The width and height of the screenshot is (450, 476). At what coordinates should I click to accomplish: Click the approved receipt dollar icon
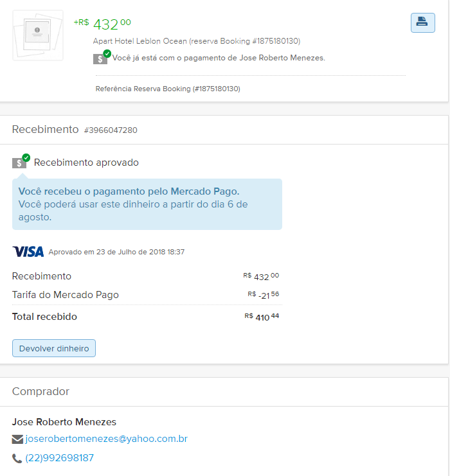(20, 162)
